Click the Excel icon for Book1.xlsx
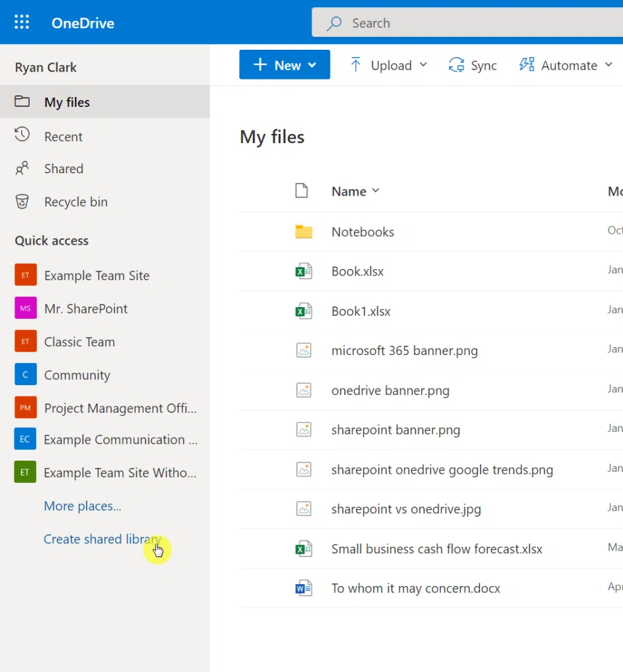This screenshot has height=672, width=623. point(304,310)
